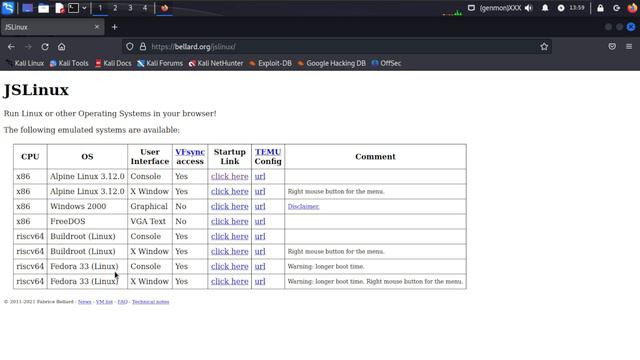This screenshot has width=640, height=360.
Task: Open the Kali Forums bookmark
Action: (160, 63)
